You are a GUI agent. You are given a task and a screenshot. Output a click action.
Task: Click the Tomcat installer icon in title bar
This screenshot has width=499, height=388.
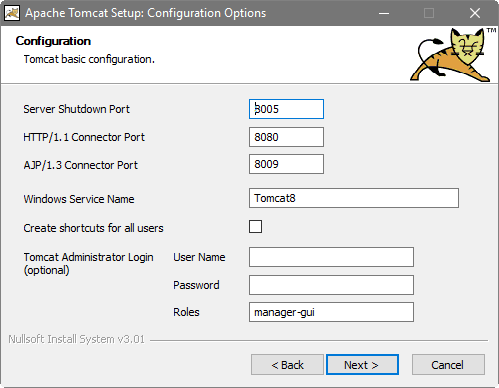pos(12,13)
